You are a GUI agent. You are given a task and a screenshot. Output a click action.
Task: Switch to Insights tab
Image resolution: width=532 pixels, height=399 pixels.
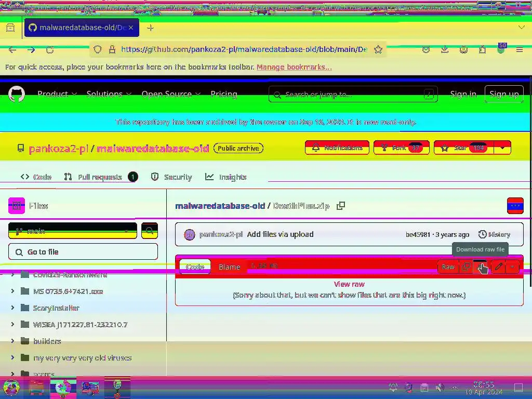click(x=225, y=177)
